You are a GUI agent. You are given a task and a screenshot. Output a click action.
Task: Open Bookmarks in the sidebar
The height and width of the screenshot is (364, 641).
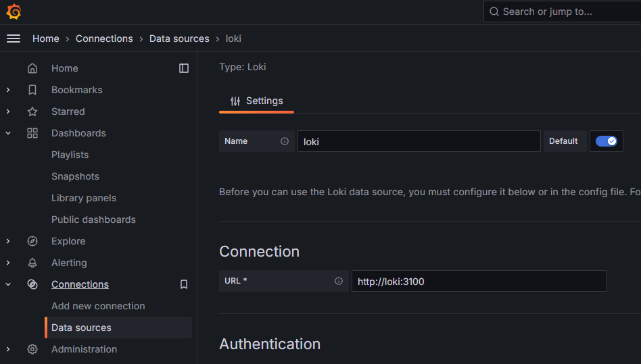[x=77, y=90]
